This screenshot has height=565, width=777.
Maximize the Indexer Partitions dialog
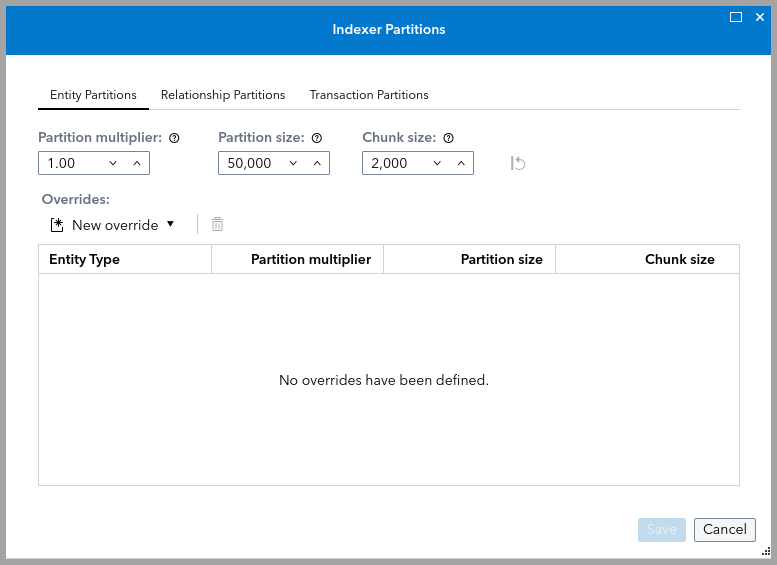(736, 17)
